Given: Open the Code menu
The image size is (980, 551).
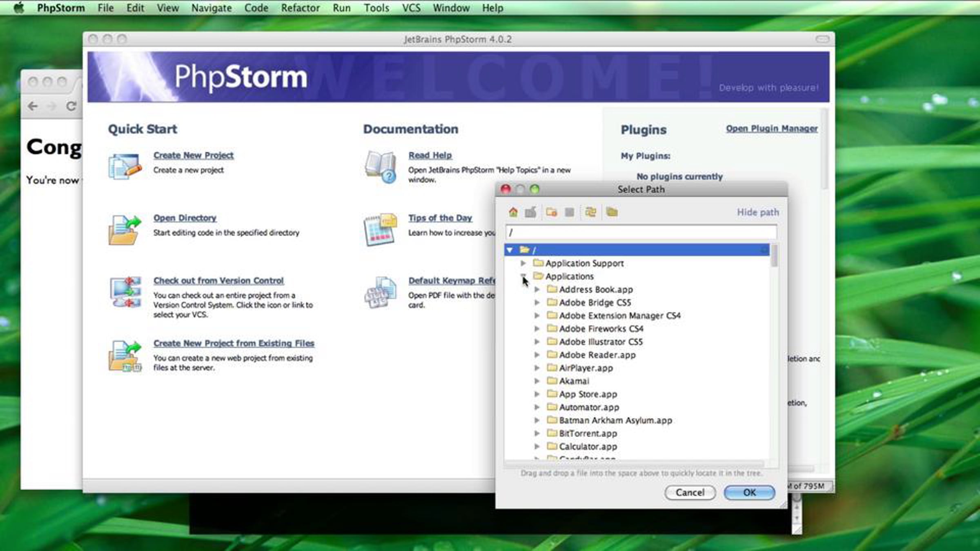Looking at the screenshot, I should coord(256,8).
